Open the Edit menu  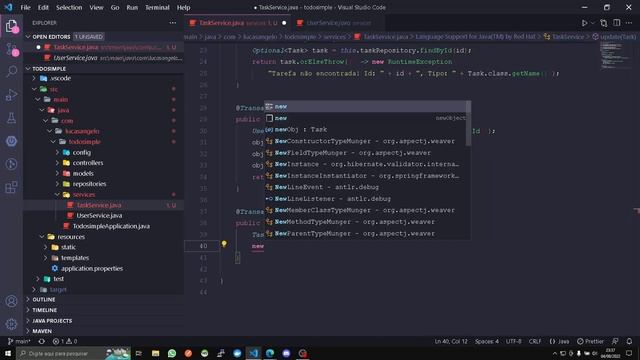[x=43, y=7]
